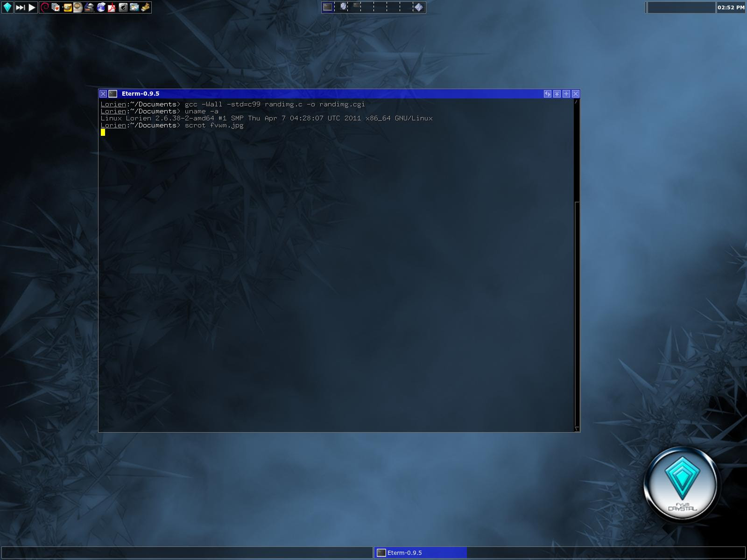Image resolution: width=747 pixels, height=560 pixels.
Task: Click the Eterm vertical scrollbar track
Action: coord(577,265)
